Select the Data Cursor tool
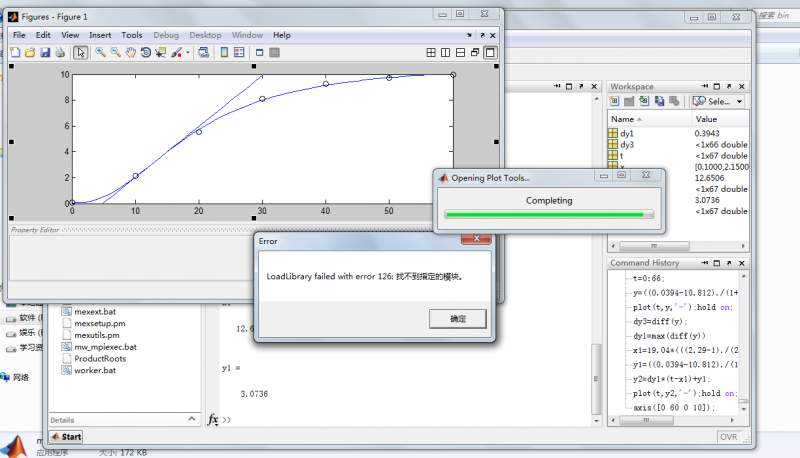Viewport: 800px width, 458px height. tap(161, 53)
